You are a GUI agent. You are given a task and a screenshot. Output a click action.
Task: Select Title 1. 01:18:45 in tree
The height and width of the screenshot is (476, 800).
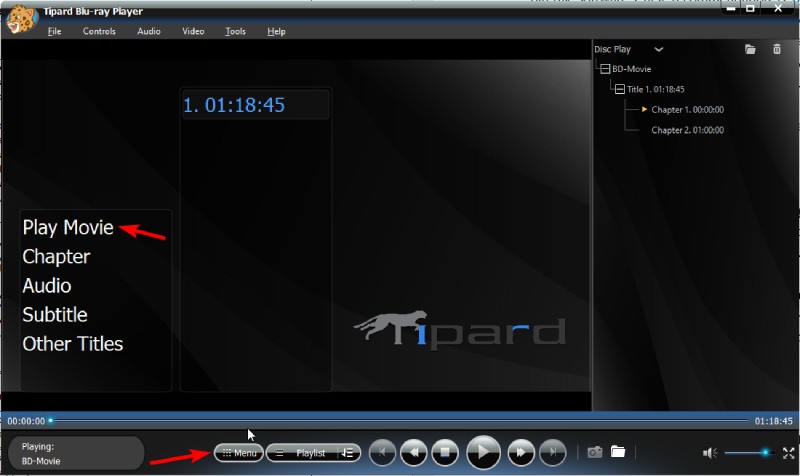[656, 89]
